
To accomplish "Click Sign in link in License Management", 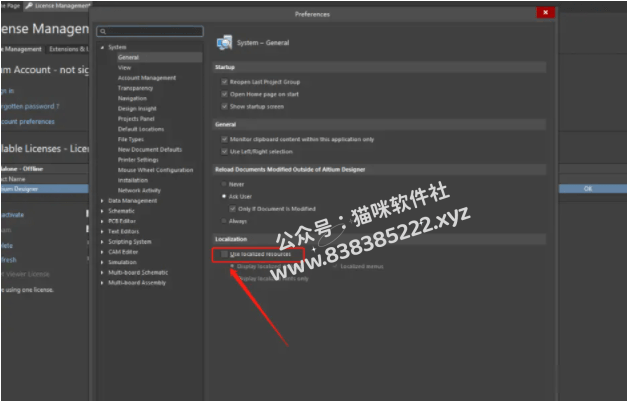I will pyautogui.click(x=7, y=91).
